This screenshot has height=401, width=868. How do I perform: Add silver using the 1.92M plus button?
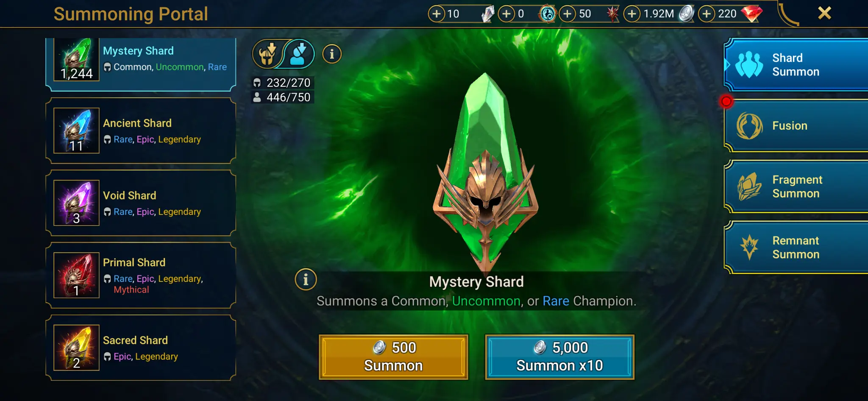click(632, 14)
